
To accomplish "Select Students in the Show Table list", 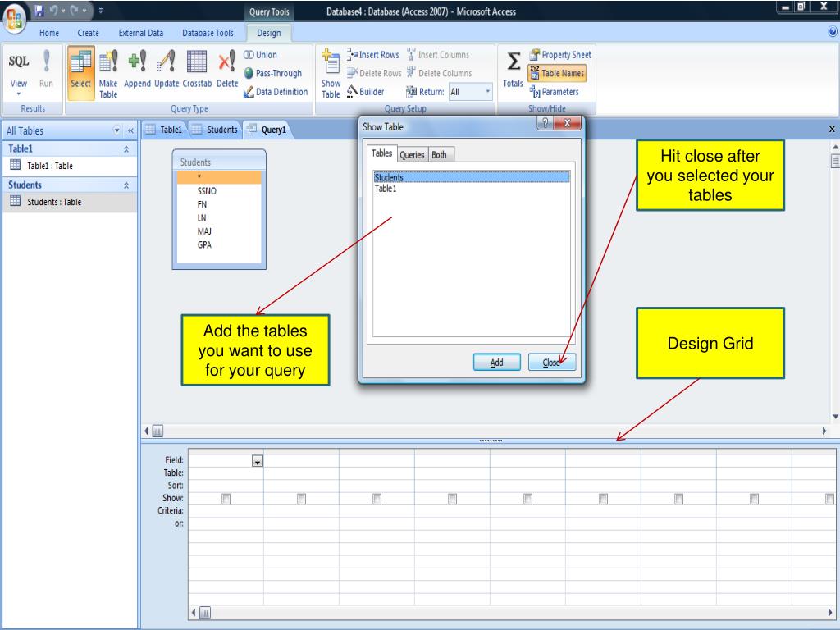I will (x=472, y=177).
